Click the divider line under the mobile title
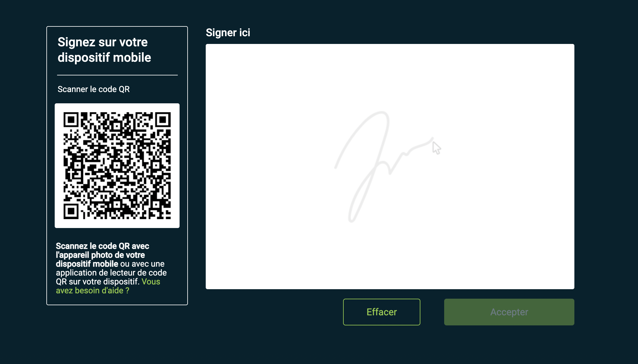This screenshot has height=364, width=638. [117, 75]
